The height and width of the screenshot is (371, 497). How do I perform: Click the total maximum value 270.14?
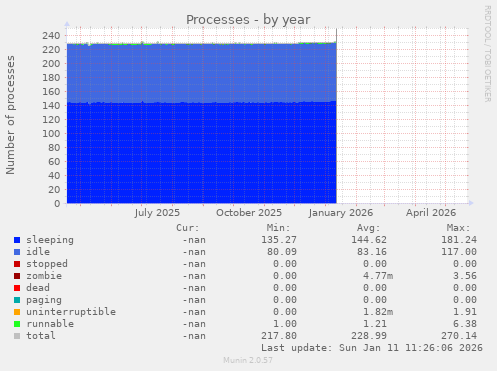tap(459, 336)
